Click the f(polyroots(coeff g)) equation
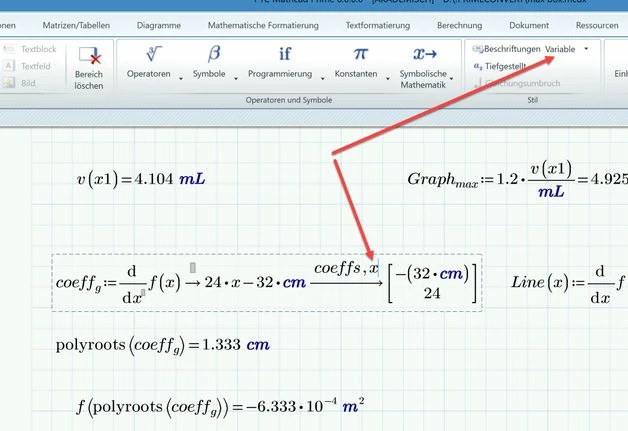This screenshot has height=431, width=628. (220, 406)
